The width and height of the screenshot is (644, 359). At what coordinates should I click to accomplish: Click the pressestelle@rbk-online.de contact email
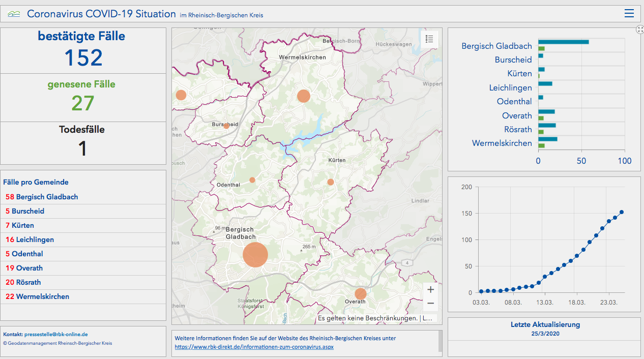tap(56, 335)
